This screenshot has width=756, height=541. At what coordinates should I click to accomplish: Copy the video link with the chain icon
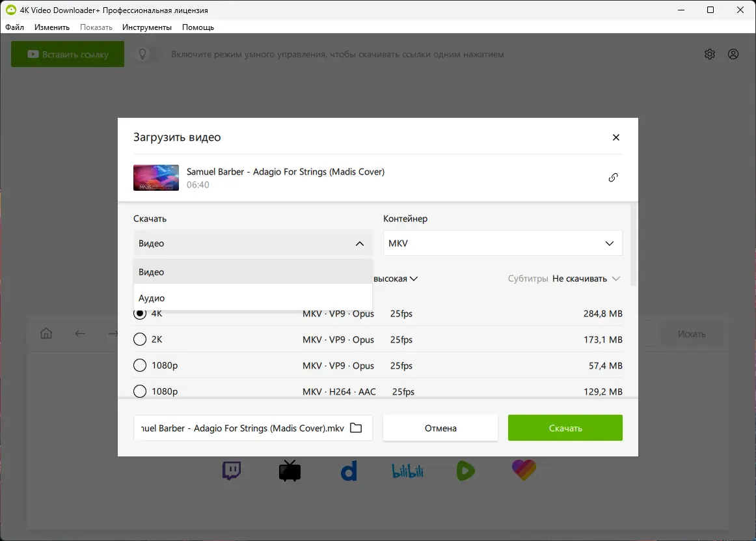613,178
